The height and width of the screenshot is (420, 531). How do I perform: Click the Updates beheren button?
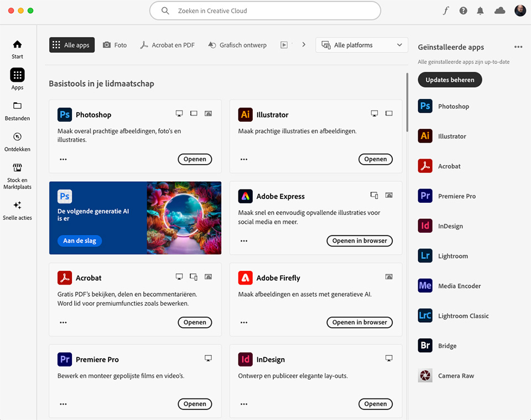pyautogui.click(x=450, y=80)
